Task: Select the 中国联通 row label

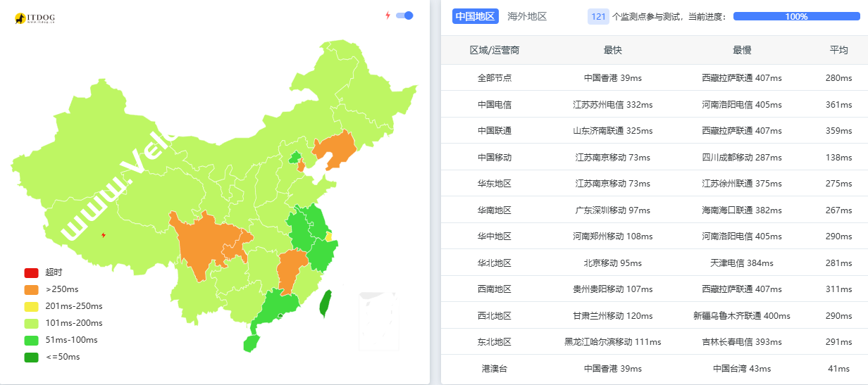Action: tap(495, 130)
